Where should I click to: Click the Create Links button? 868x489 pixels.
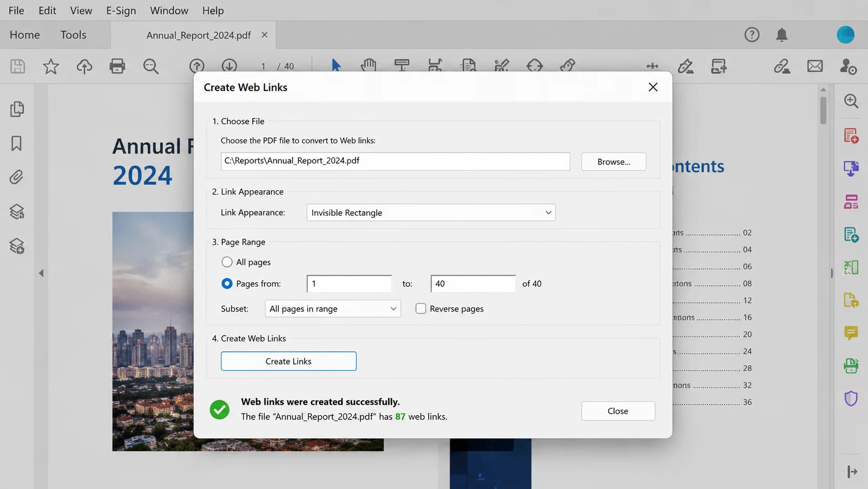[289, 361]
